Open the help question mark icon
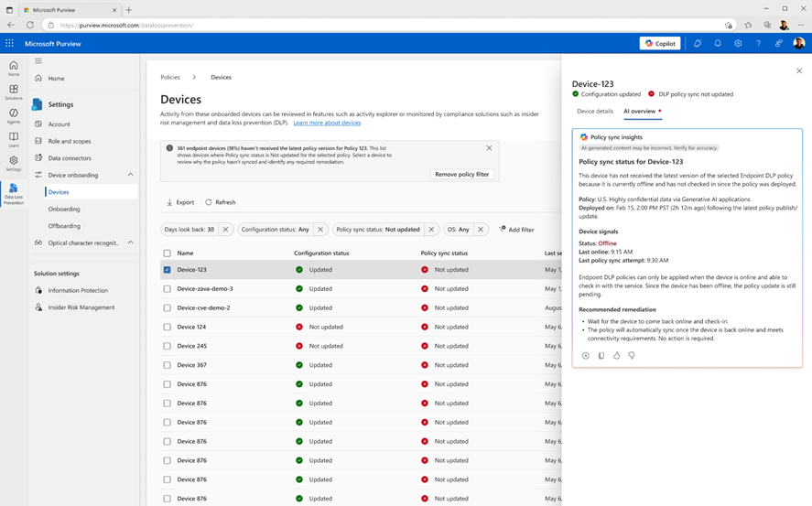 [758, 43]
